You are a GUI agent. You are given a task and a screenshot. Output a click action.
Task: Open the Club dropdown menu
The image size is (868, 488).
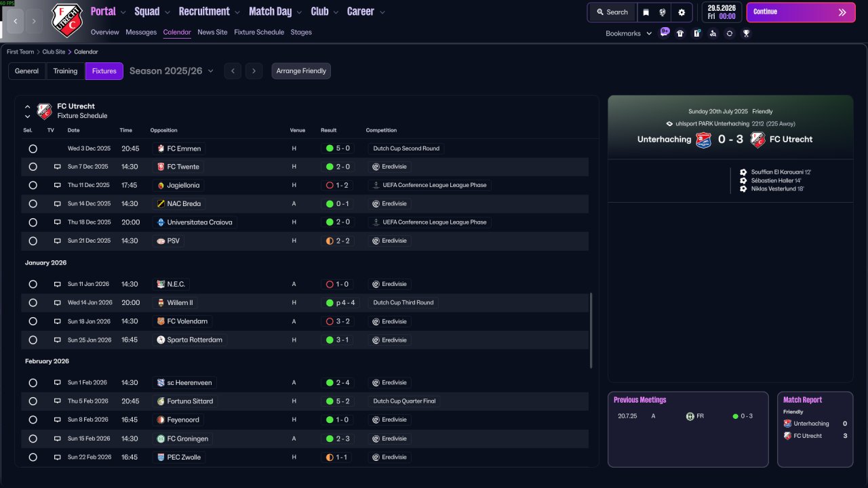click(x=325, y=12)
